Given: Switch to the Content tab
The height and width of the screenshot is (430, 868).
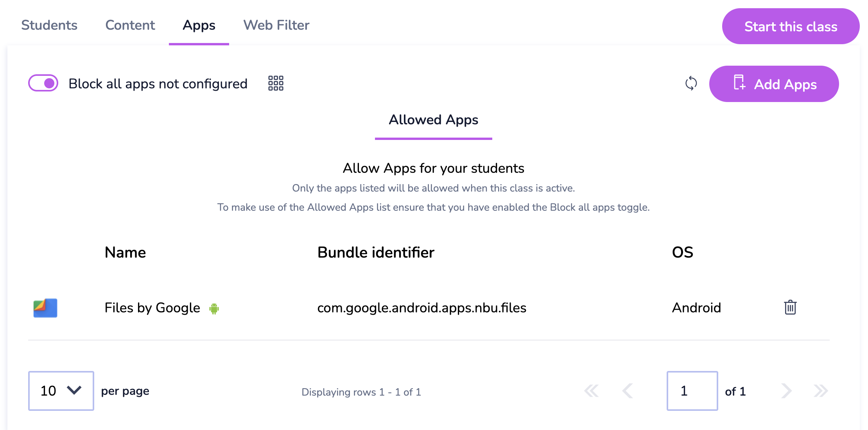Looking at the screenshot, I should tap(130, 25).
